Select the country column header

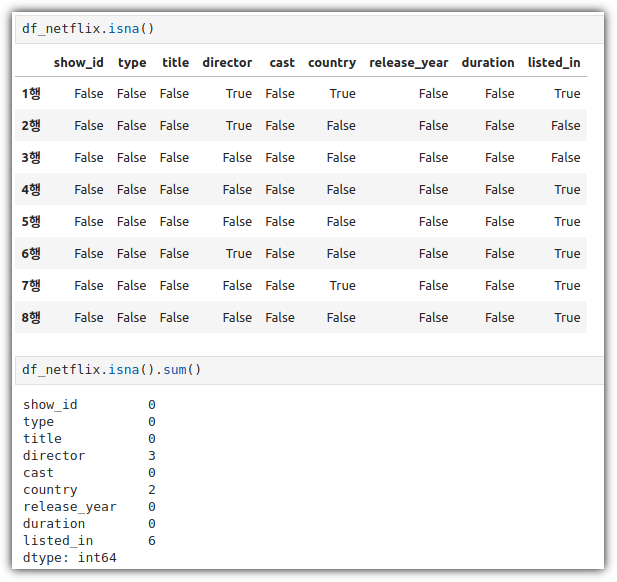(332, 63)
